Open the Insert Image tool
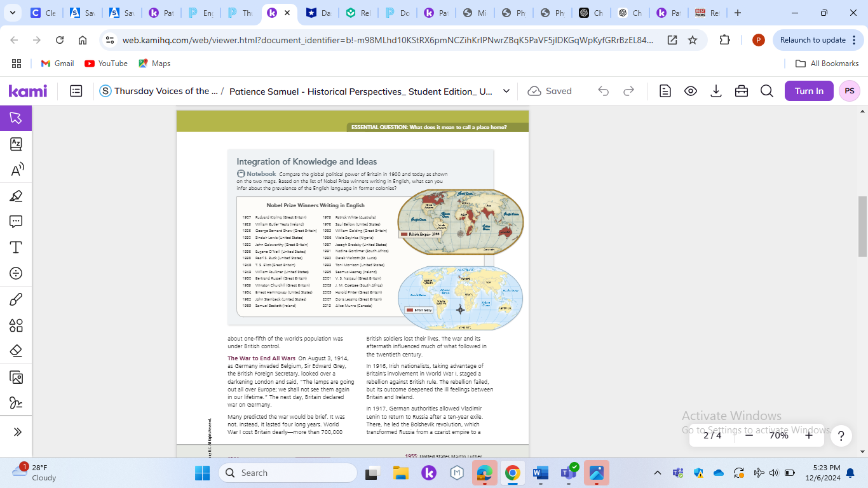 (x=16, y=377)
